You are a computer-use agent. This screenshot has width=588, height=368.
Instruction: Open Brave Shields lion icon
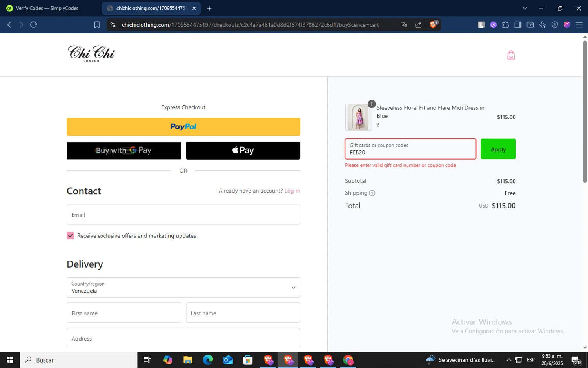tap(434, 25)
